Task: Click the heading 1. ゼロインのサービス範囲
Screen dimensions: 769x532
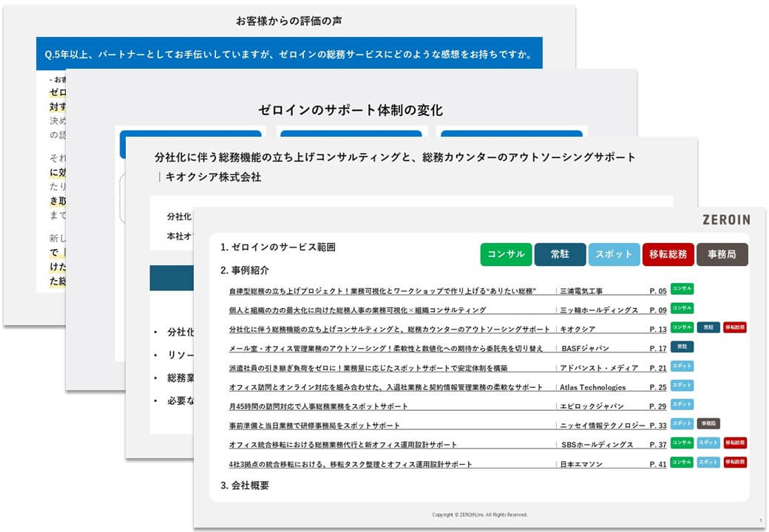Action: pyautogui.click(x=277, y=248)
